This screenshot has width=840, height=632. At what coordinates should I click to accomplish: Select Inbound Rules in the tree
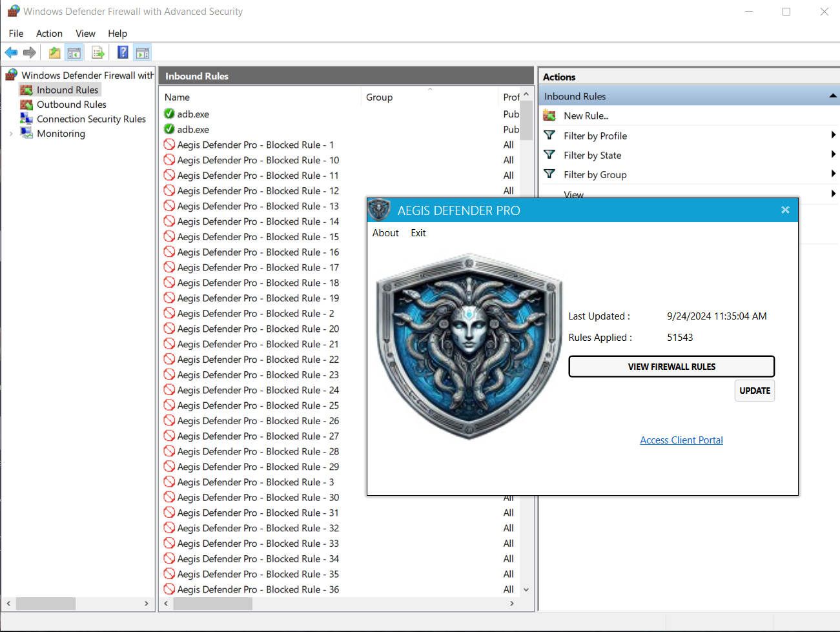coord(67,90)
